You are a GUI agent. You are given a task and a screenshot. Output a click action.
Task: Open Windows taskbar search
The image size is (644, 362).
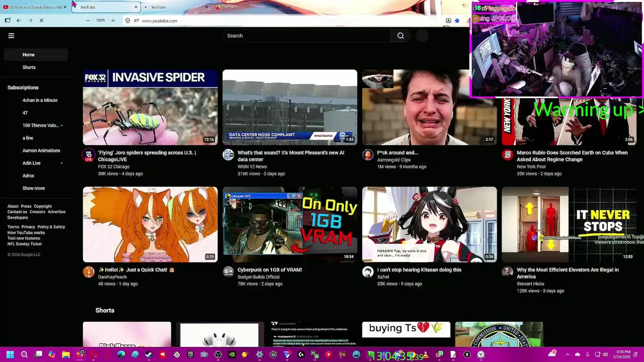(24, 355)
